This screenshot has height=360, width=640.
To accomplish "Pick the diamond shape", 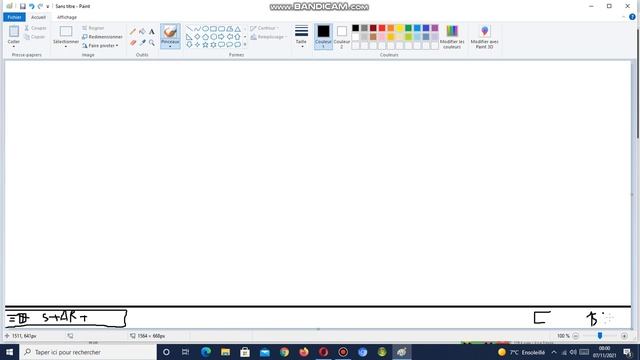I will click(x=197, y=37).
